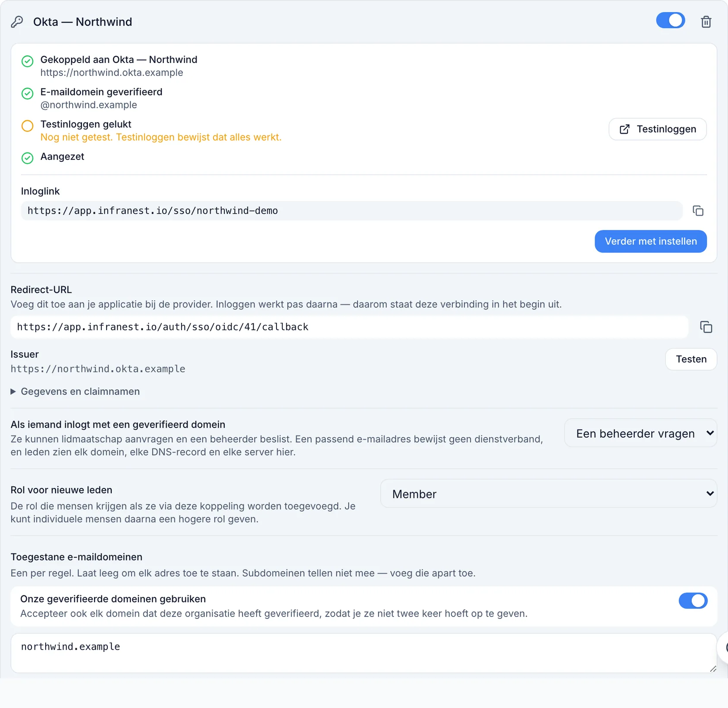The width and height of the screenshot is (728, 708).
Task: Disable the Okta — Northwind connection toggle
Action: [x=670, y=20]
